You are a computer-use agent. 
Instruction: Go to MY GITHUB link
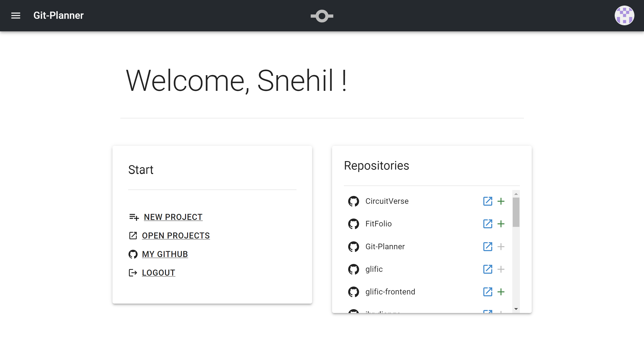(x=165, y=254)
